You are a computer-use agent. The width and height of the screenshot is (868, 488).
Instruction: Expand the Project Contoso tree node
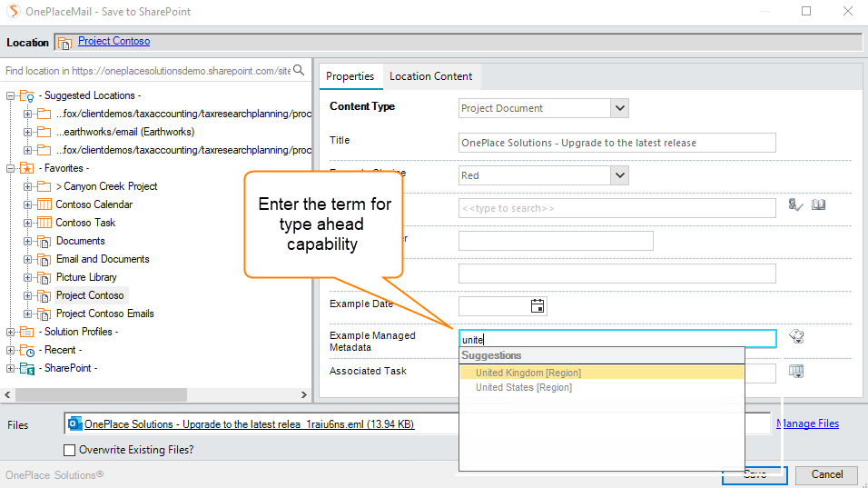click(x=27, y=295)
